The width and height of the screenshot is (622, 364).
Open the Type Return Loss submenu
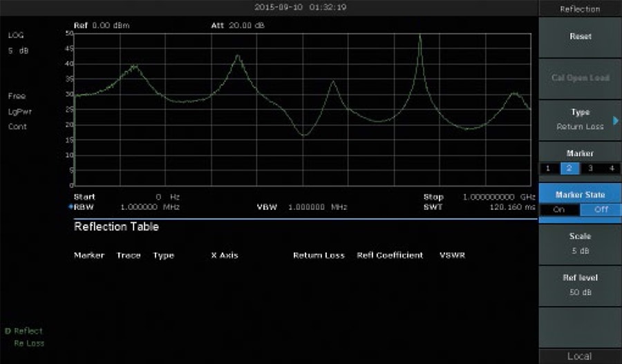point(580,119)
